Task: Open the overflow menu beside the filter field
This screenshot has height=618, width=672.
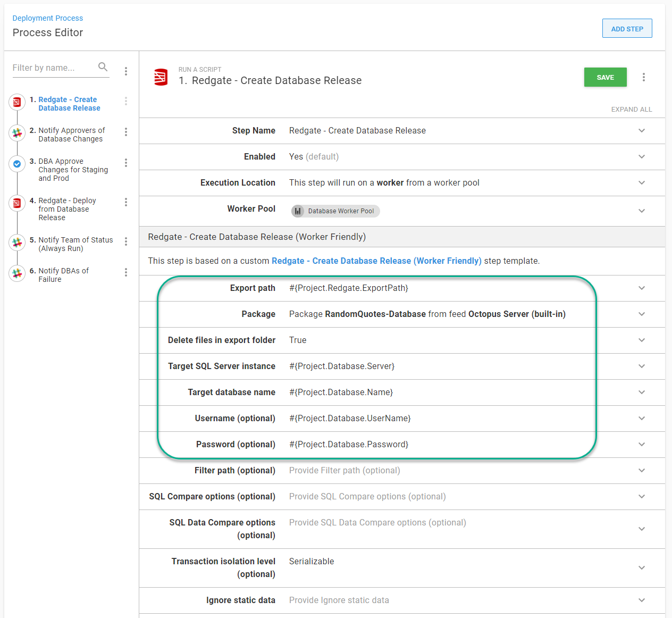Action: click(x=126, y=71)
